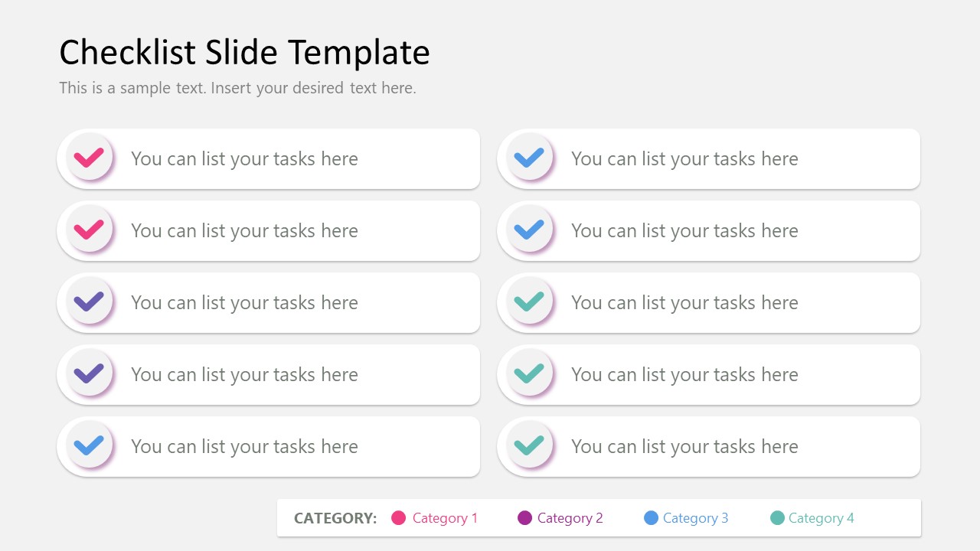This screenshot has width=980, height=551.
Task: Click the purple checkmark in the third left row
Action: 89,302
